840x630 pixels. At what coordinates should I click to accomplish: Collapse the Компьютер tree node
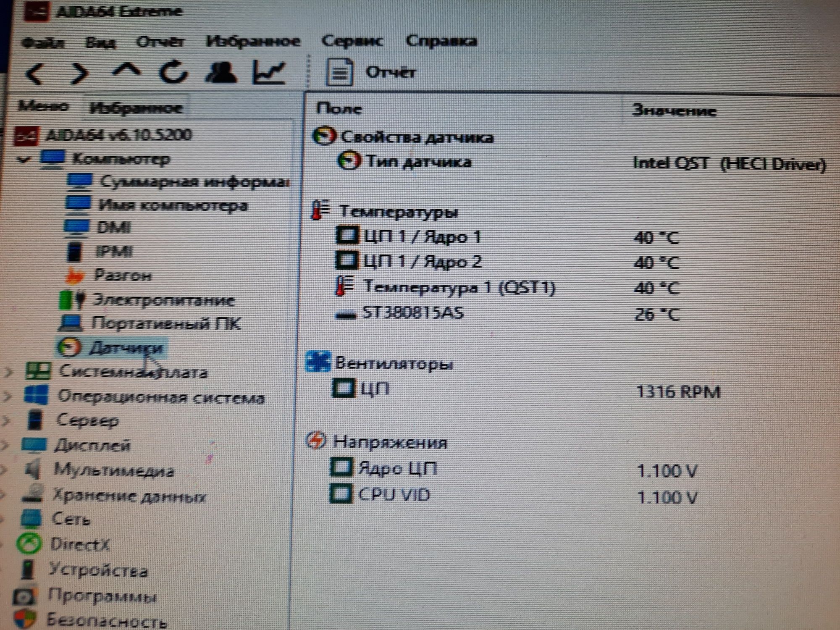click(23, 160)
